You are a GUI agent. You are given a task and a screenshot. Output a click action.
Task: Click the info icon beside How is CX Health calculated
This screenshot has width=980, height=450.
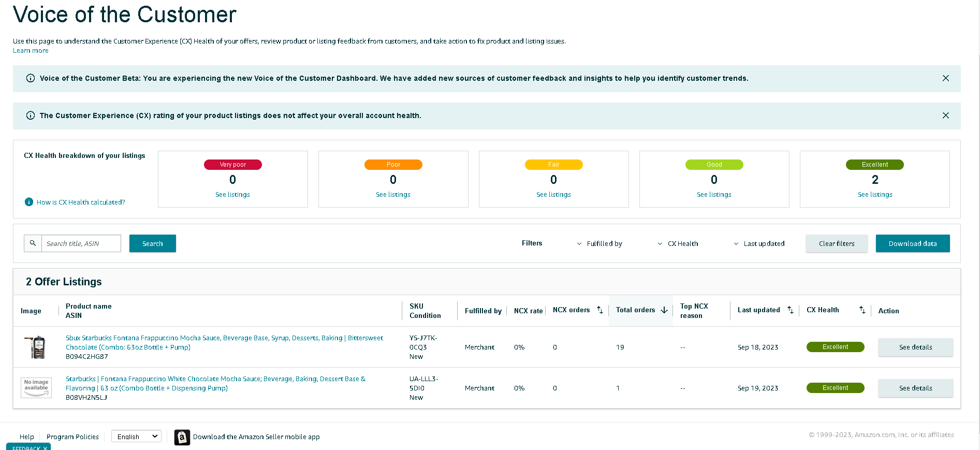tap(29, 202)
